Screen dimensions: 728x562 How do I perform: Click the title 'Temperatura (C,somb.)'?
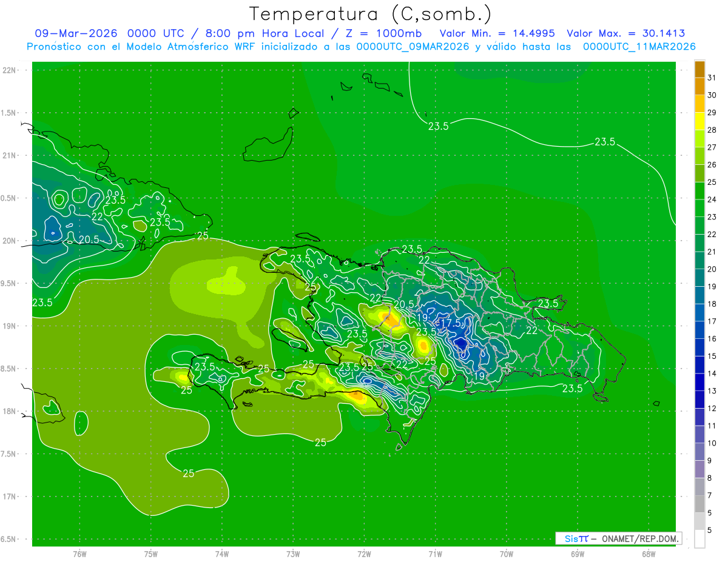371,13
